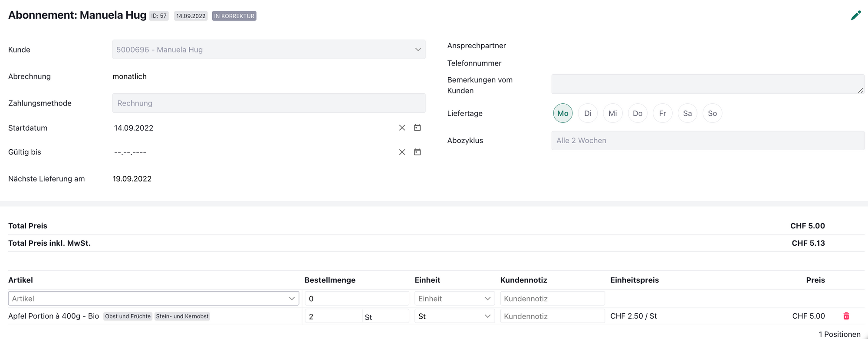Focus the Bemerkungen vom Kunden text area
Screen dimensions: 868x339
pos(707,84)
